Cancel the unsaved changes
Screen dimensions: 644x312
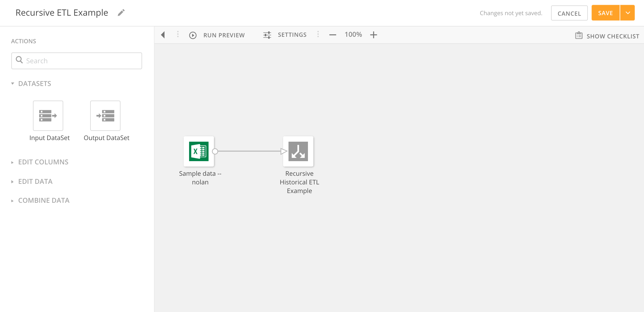569,13
